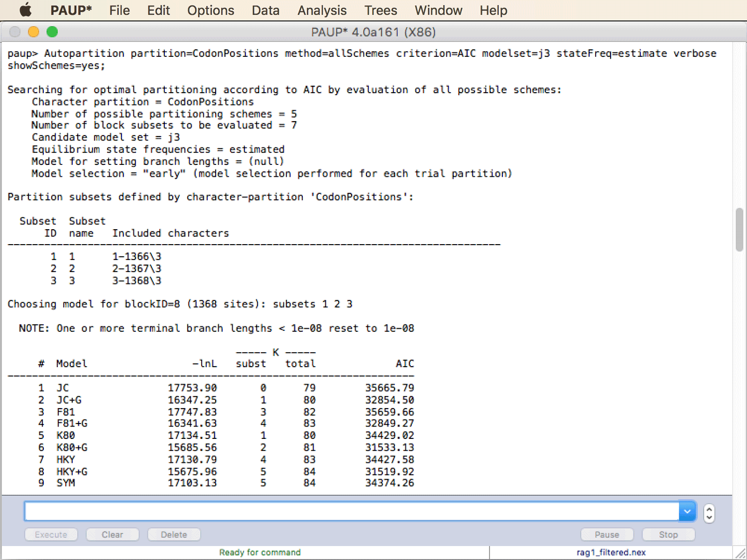
Task: Click the F81+G model row
Action: point(226,423)
